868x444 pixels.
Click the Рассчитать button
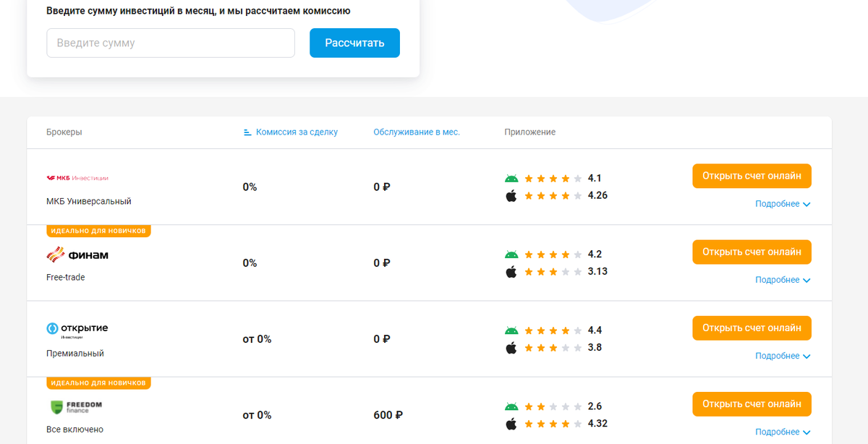pos(354,43)
